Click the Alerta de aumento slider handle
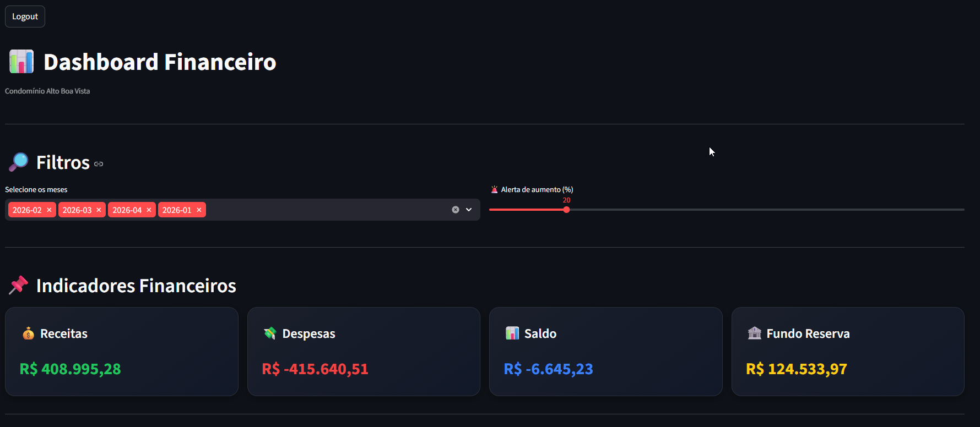980x427 pixels. [566, 210]
